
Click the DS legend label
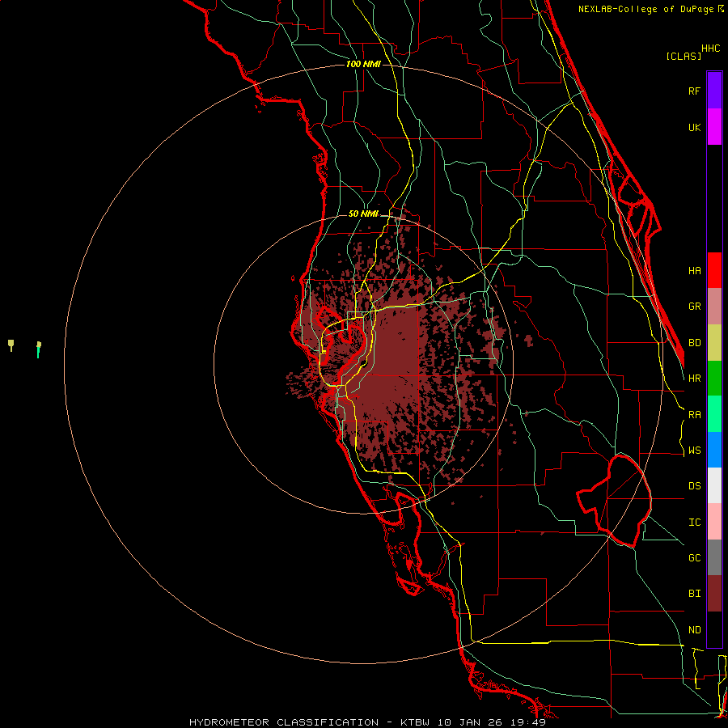694,486
